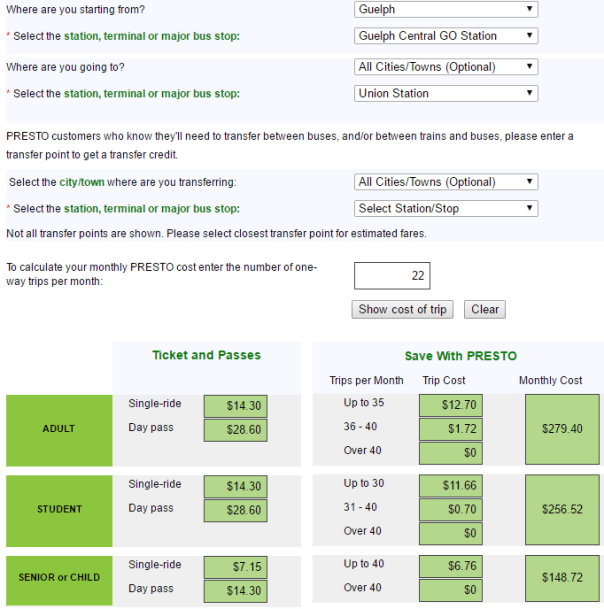Screen dimensions: 604x609
Task: Click the Trip Cost column header
Action: (444, 381)
